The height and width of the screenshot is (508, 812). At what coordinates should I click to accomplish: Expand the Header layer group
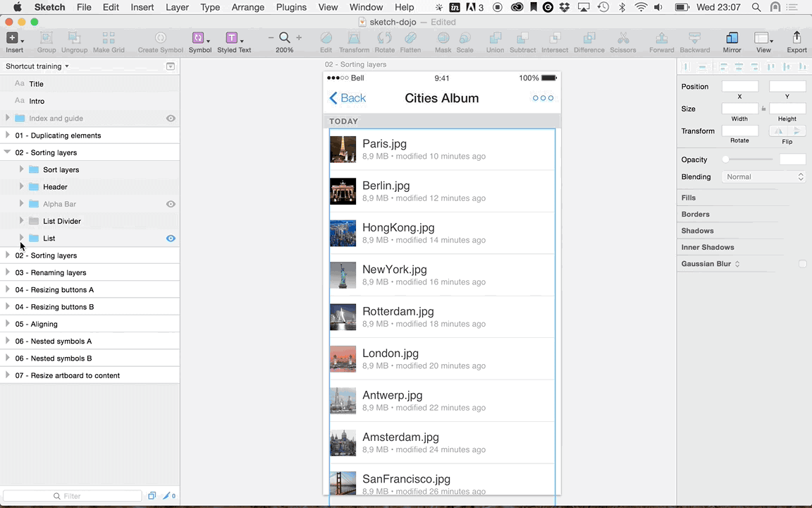click(21, 186)
